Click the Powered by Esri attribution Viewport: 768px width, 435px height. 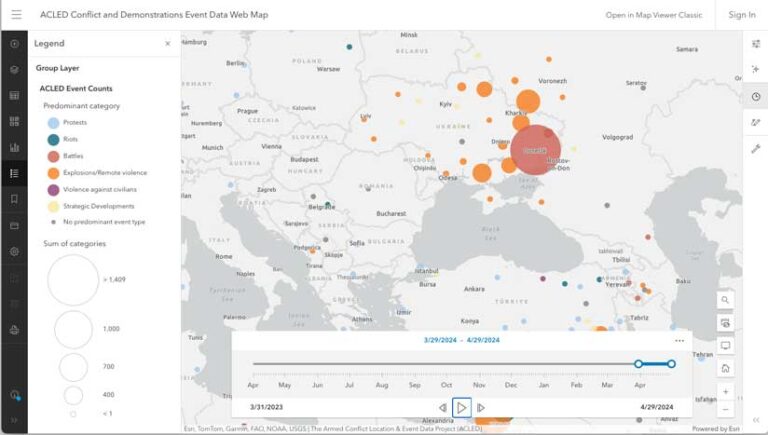point(716,429)
